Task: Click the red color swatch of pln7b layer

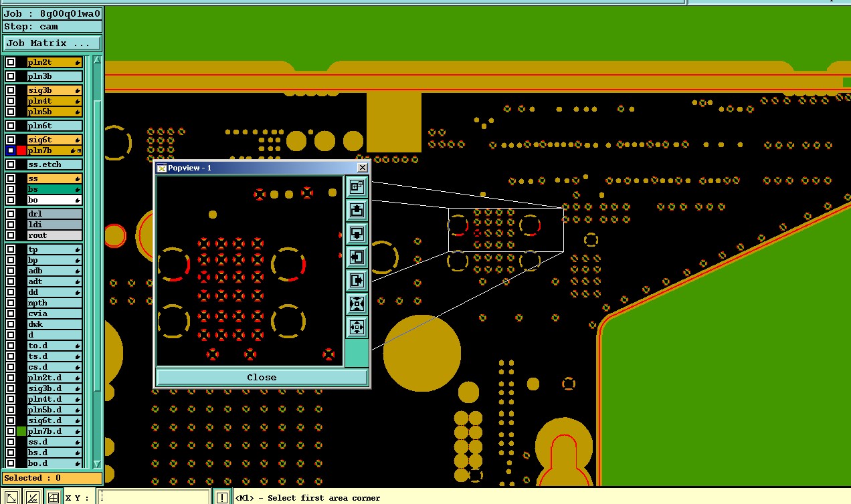Action: 21,150
